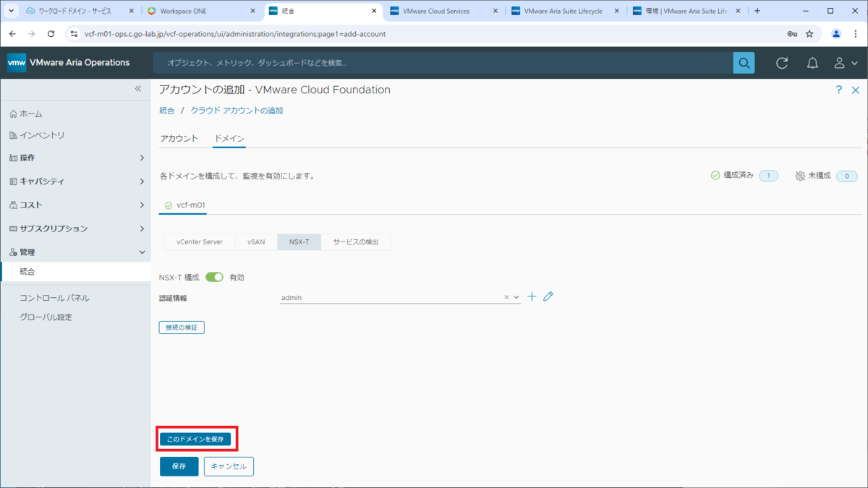Click the search magnifier icon
868x488 pixels.
[x=744, y=63]
